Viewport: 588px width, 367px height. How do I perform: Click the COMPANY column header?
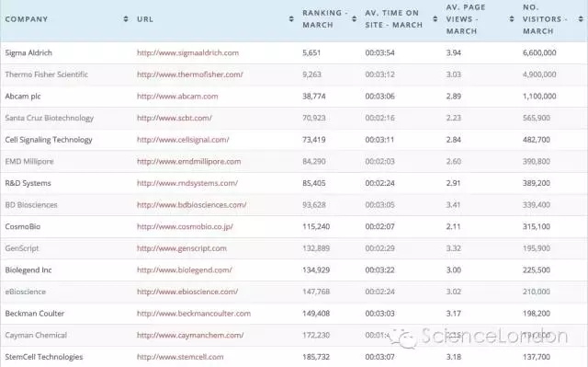point(27,19)
